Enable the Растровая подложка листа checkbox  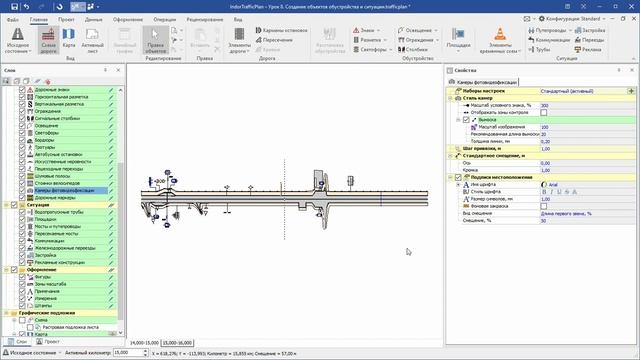tap(30, 327)
